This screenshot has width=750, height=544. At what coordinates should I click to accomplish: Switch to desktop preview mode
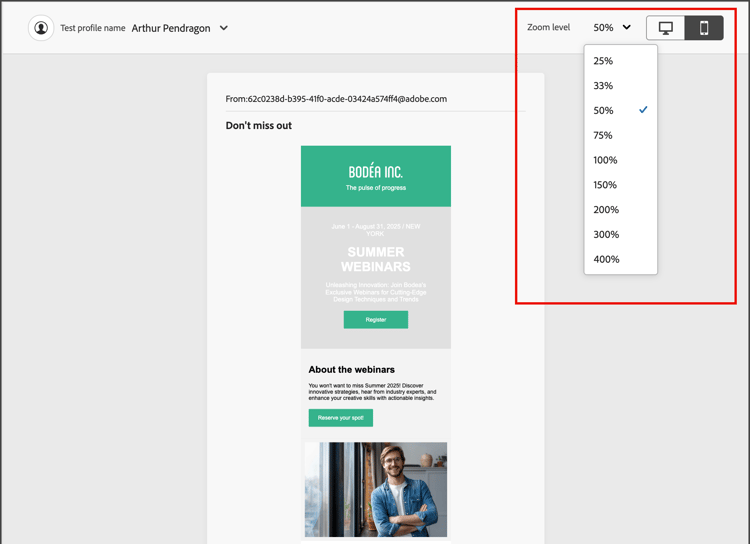click(x=665, y=28)
